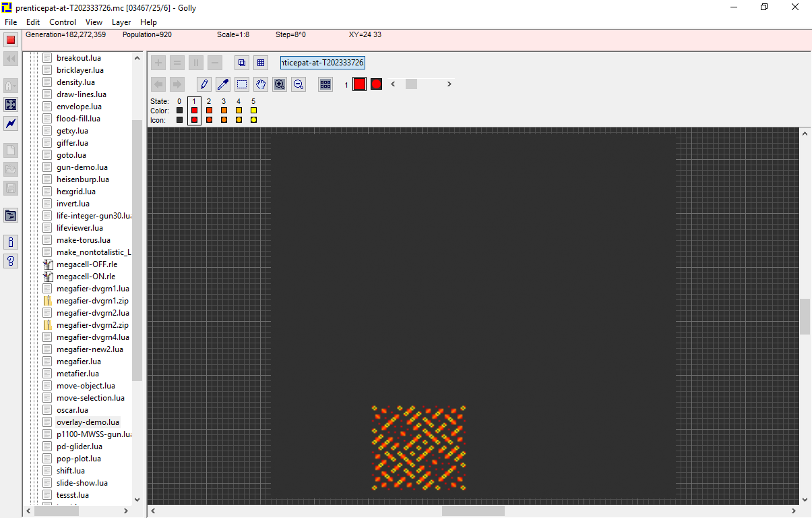
Task: Toggle the Stack Layers icon
Action: point(242,63)
